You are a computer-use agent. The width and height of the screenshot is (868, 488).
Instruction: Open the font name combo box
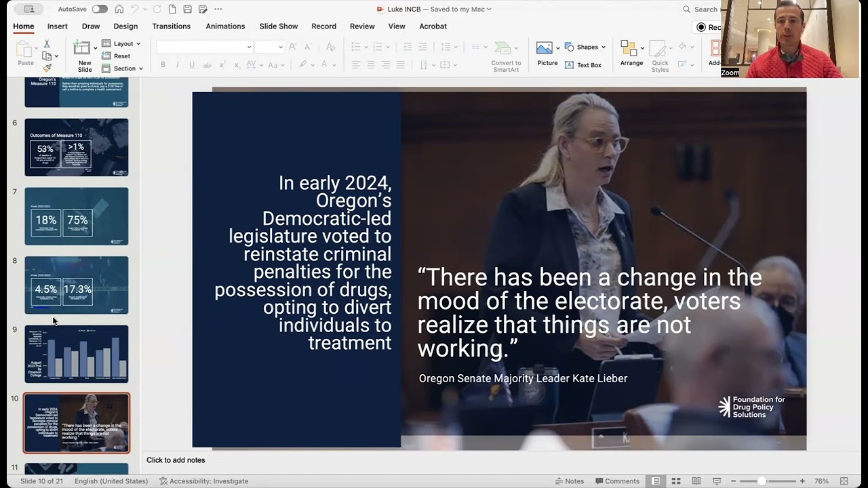[x=204, y=47]
